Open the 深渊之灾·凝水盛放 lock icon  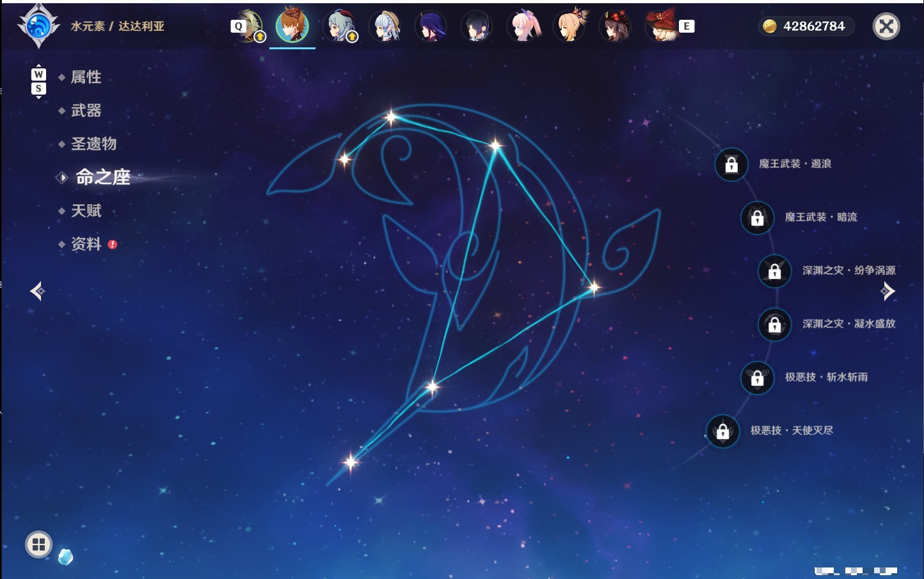click(775, 324)
